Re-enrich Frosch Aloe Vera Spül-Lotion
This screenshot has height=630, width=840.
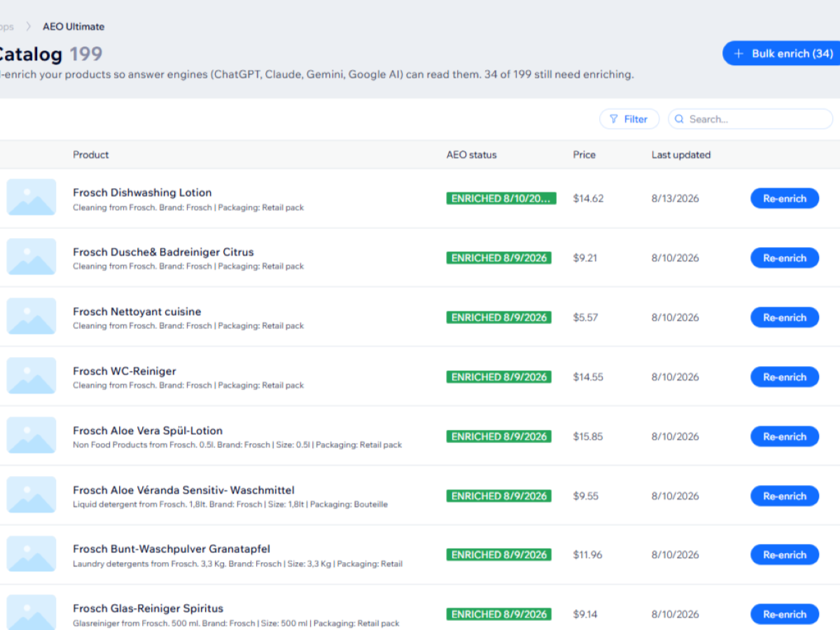coord(785,436)
